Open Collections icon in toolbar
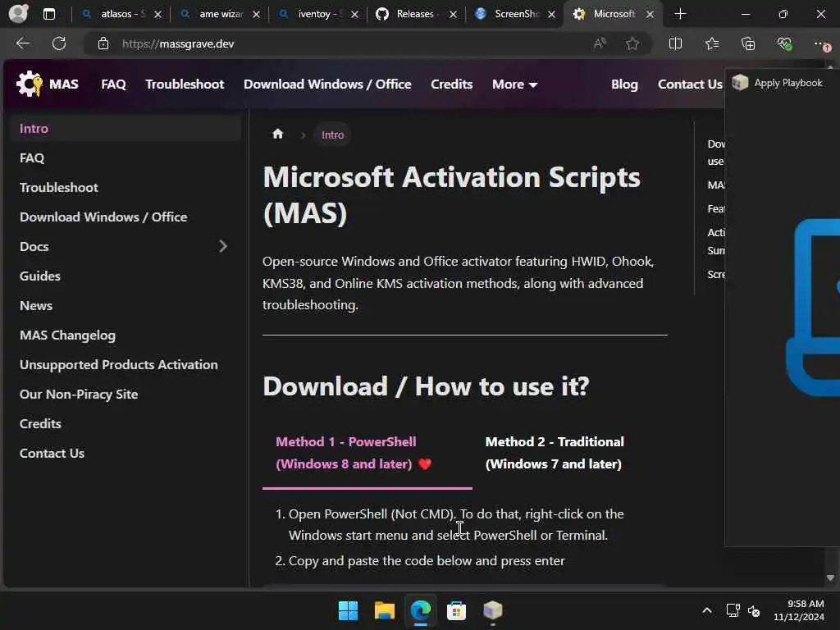 tap(748, 43)
